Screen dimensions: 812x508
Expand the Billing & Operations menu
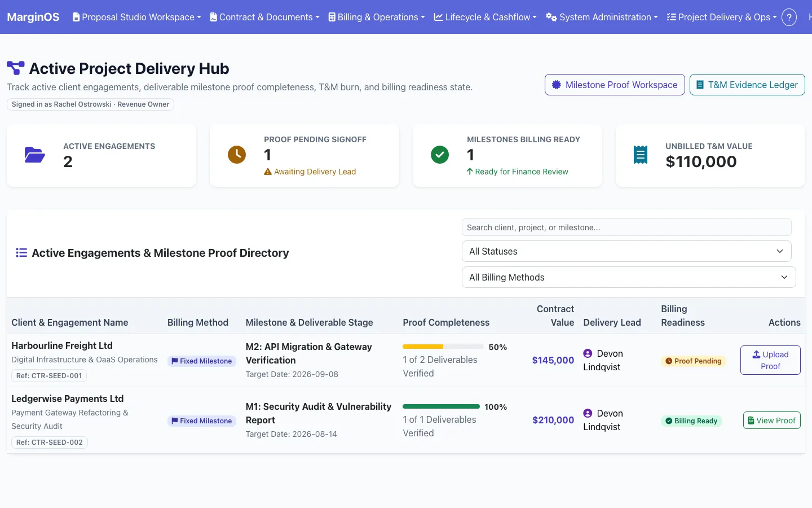click(377, 17)
